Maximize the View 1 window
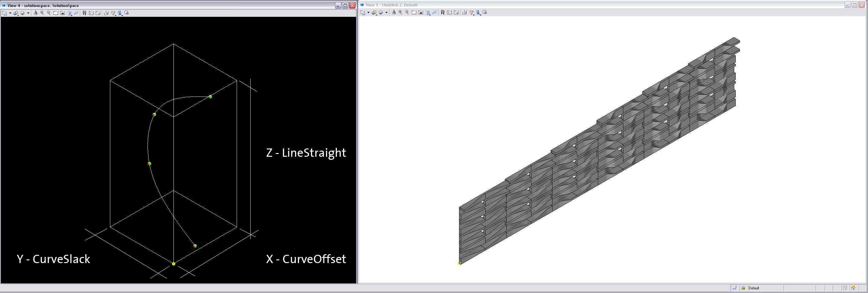Viewport: 868px width, 293px height. [855, 5]
